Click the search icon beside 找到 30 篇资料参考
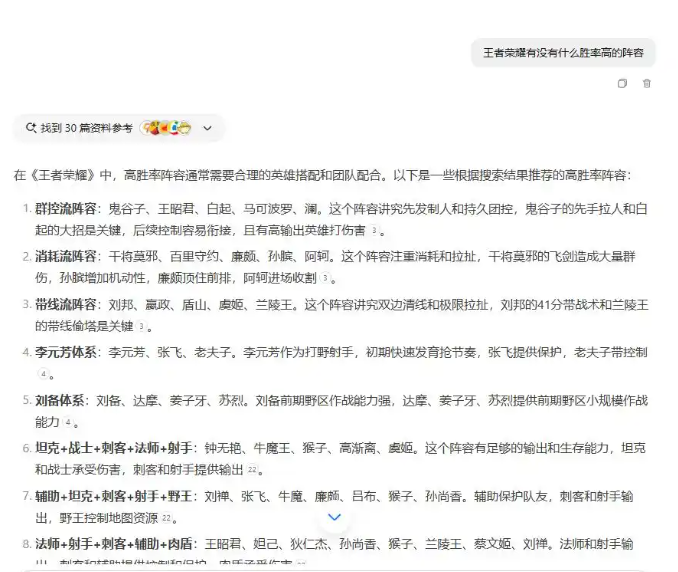This screenshot has height=572, width=678. click(31, 128)
